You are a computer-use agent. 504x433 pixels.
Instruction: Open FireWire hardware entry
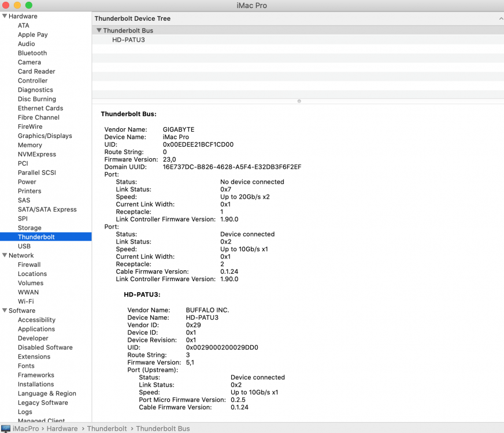[x=30, y=126]
